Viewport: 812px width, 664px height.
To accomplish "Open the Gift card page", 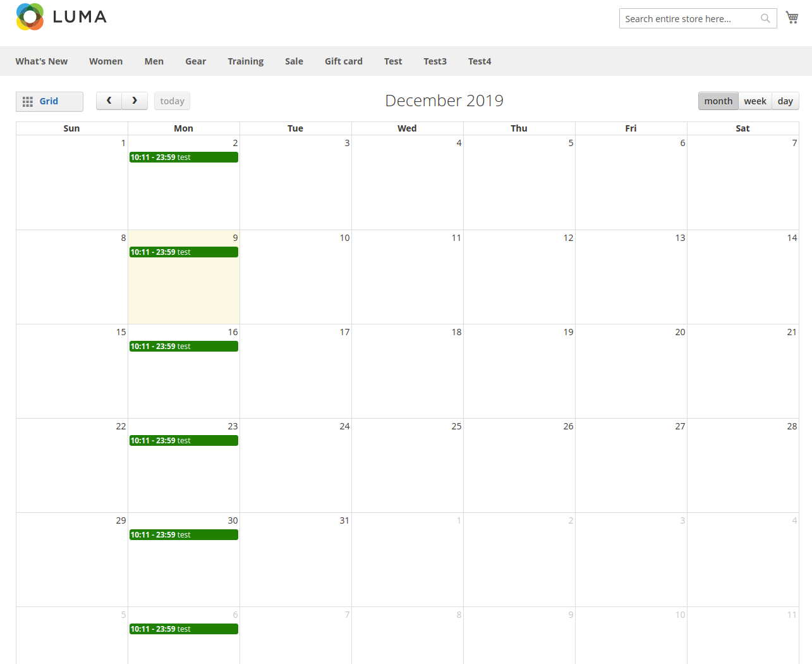I will pyautogui.click(x=343, y=61).
